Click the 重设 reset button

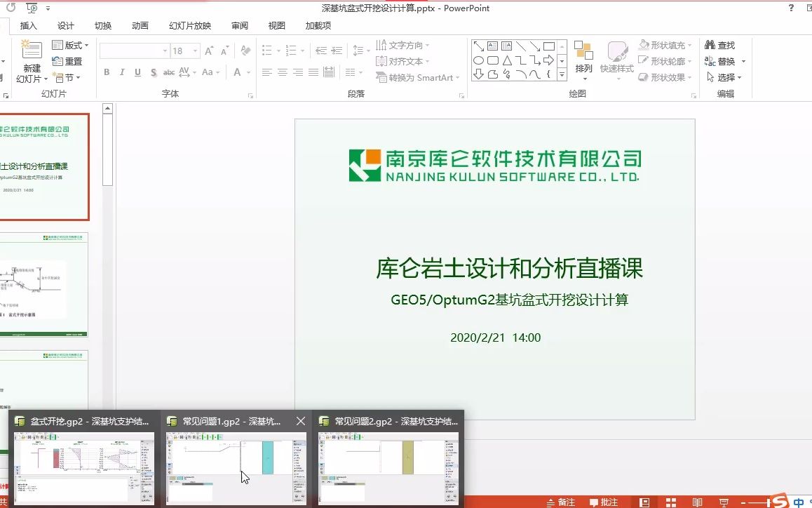(x=67, y=62)
